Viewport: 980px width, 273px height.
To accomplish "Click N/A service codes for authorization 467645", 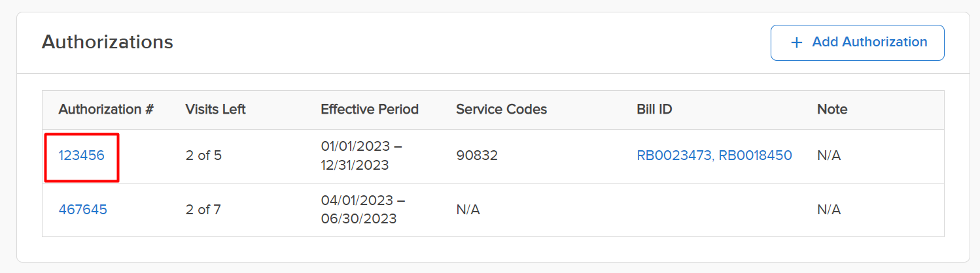I will point(468,210).
